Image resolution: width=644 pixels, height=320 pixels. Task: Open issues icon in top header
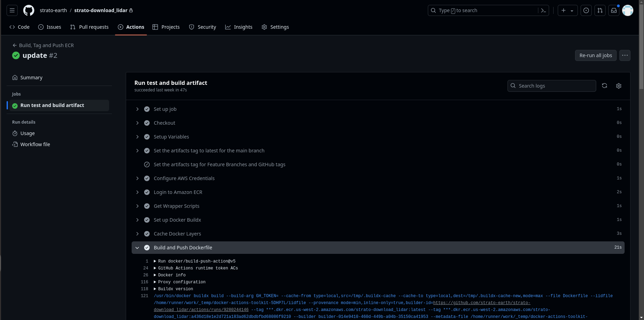click(x=586, y=10)
